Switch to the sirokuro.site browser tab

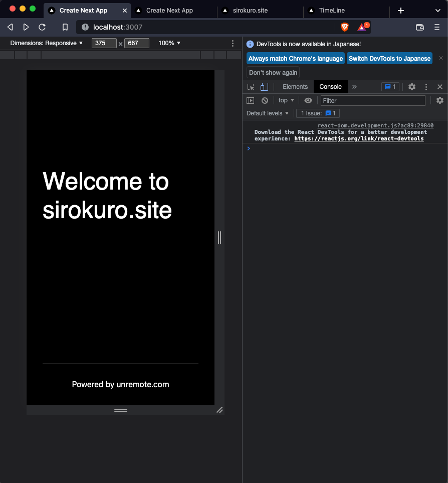(x=251, y=11)
